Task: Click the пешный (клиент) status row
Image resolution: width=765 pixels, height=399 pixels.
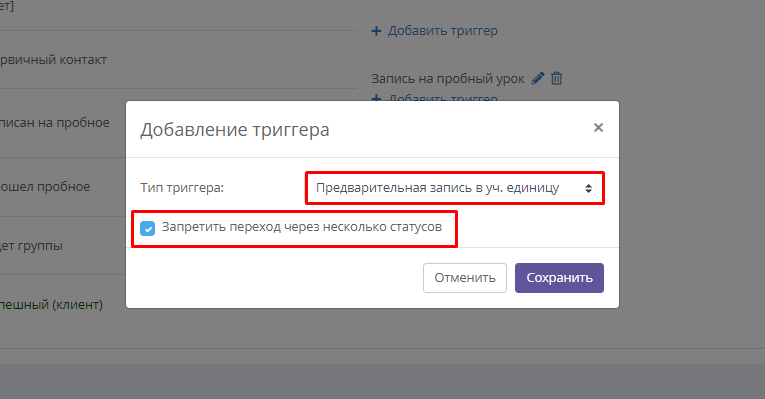Action: (51, 305)
